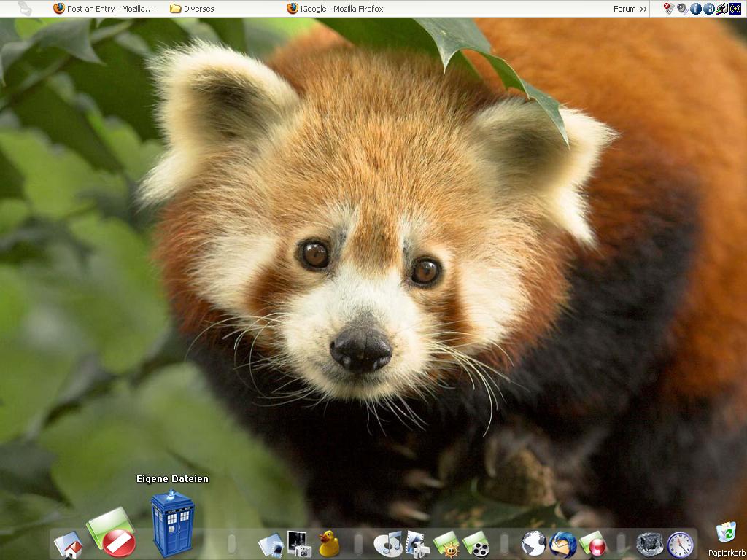
Task: Open the camera and picture dock icon
Action: pyautogui.click(x=299, y=543)
